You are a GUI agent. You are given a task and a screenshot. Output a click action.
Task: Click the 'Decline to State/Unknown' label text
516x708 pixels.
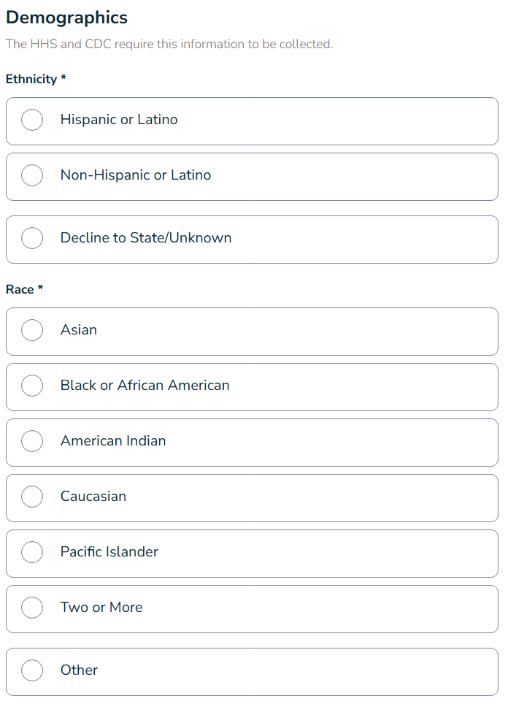(146, 238)
